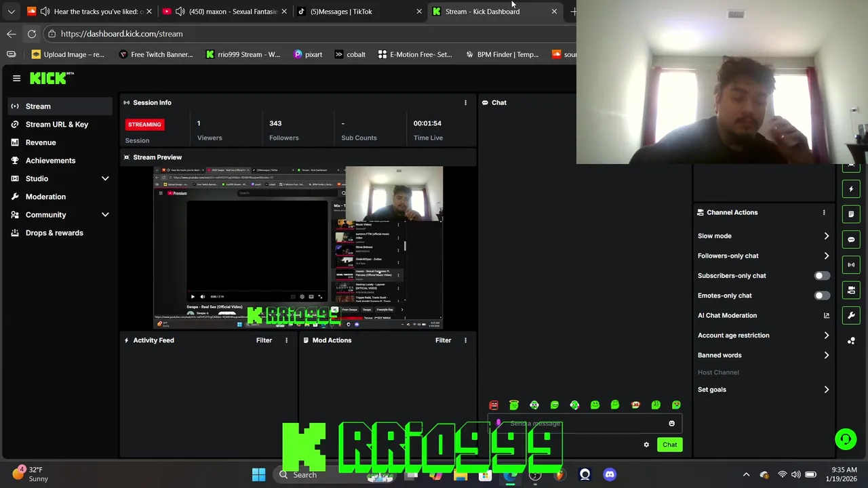Reload the Kick dashboard page
This screenshot has height=488, width=868.
(x=32, y=33)
